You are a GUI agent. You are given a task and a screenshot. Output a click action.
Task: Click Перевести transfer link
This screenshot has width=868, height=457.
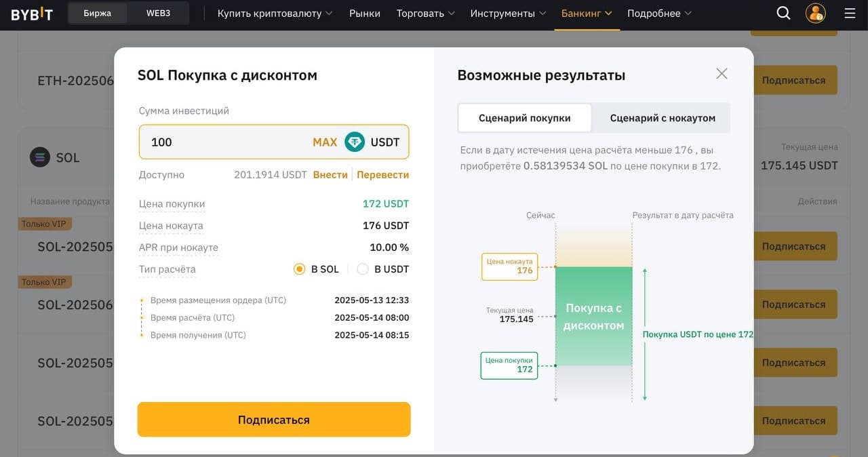tap(382, 174)
